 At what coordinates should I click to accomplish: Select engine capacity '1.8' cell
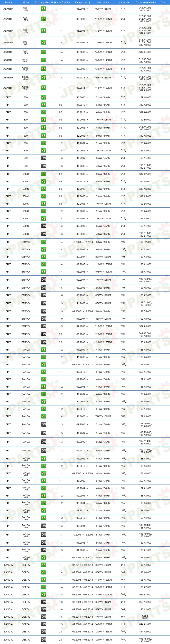tap(61, 595)
